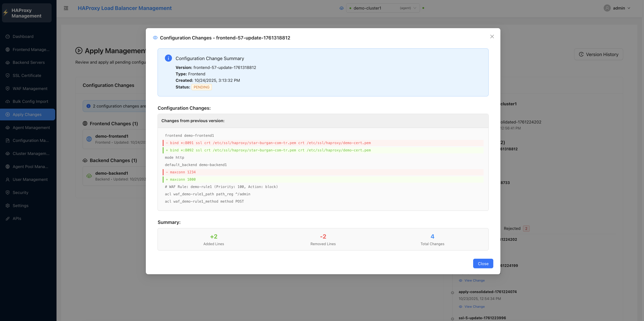Select Apply Changes menu item
The height and width of the screenshot is (321, 644).
tap(27, 114)
